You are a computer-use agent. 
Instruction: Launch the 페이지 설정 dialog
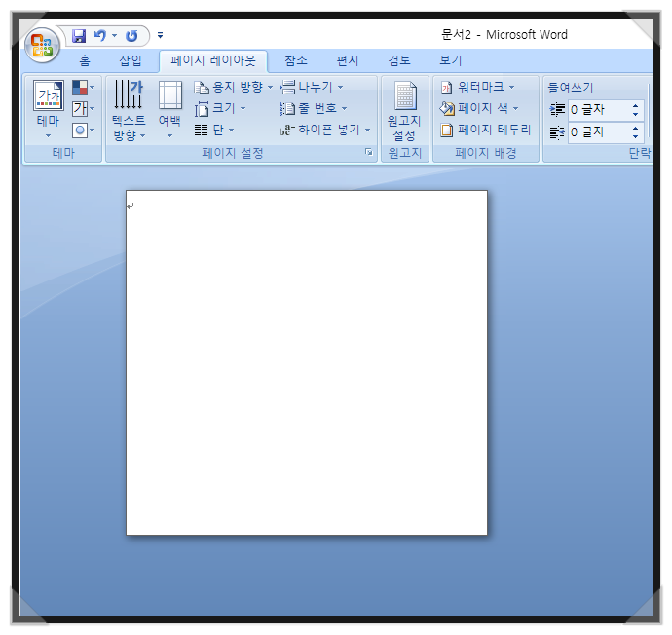(368, 153)
